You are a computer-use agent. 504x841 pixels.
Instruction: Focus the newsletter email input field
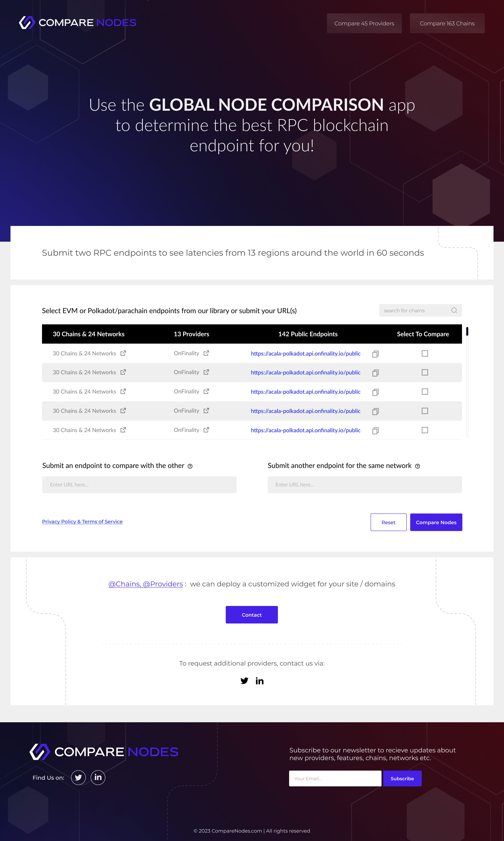coord(335,778)
